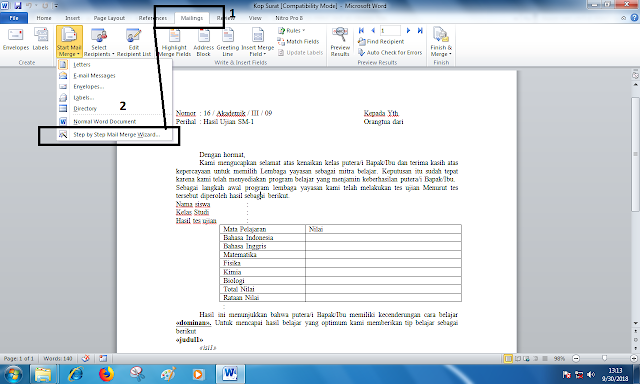Switch to Outline view
Screen dimensions: 640x384
coord(536,358)
